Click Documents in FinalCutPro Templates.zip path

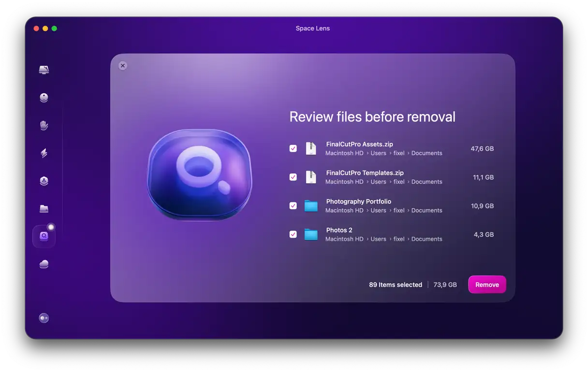426,182
